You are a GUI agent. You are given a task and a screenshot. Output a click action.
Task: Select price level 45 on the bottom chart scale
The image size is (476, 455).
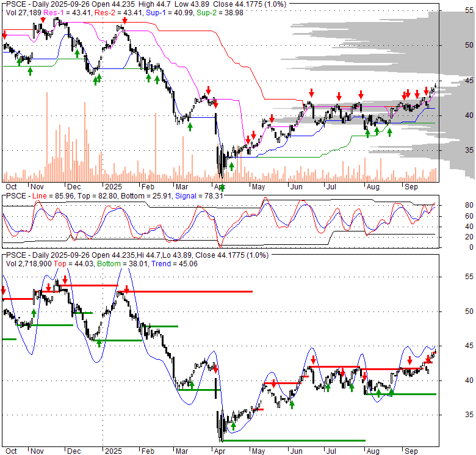[x=469, y=346]
